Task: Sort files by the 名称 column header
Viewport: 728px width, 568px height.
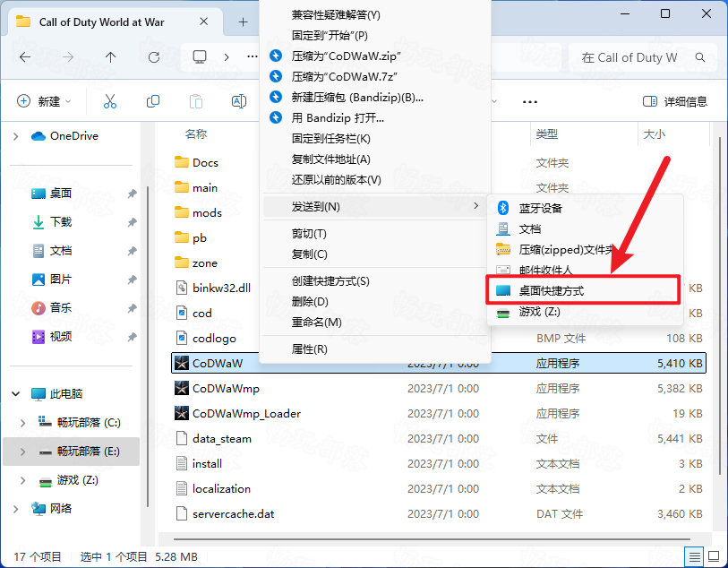Action: (x=196, y=134)
